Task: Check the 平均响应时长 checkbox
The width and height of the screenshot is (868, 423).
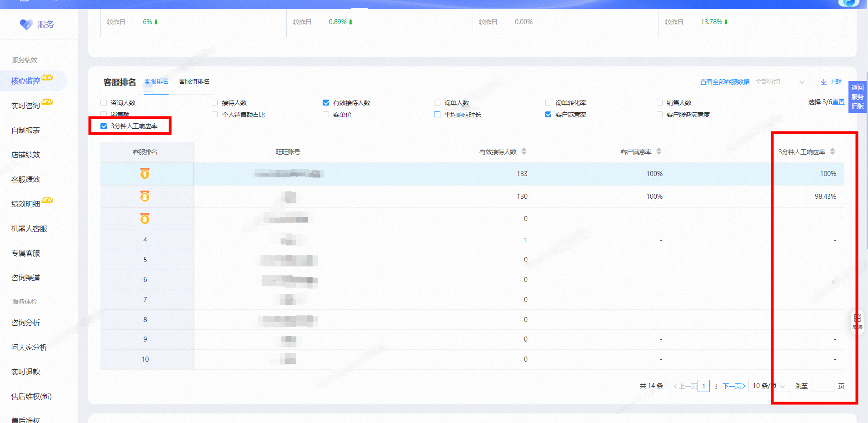Action: tap(437, 115)
